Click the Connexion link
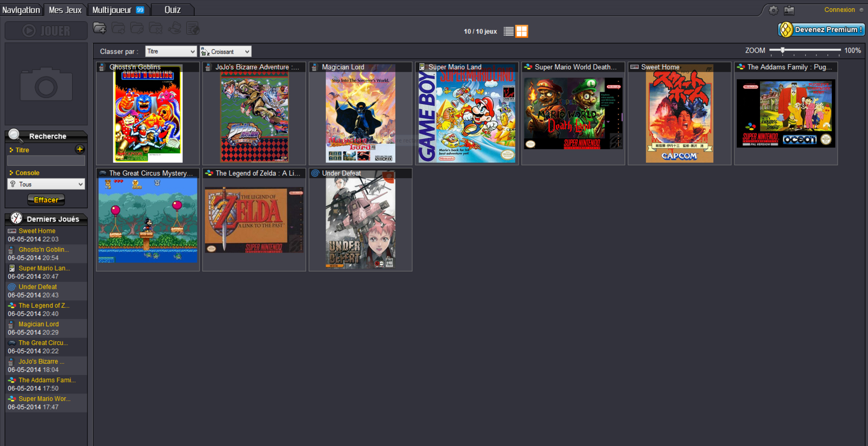 pyautogui.click(x=839, y=10)
